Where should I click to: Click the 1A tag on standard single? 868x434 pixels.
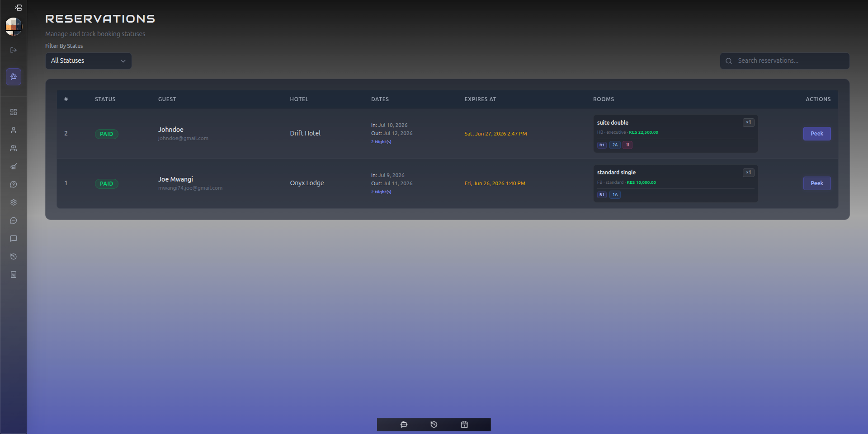pos(615,195)
